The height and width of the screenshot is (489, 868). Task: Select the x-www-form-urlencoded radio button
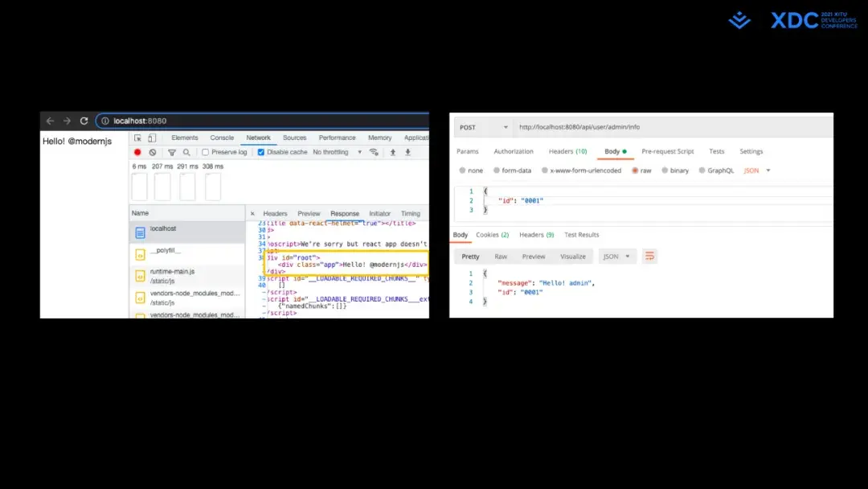point(545,171)
